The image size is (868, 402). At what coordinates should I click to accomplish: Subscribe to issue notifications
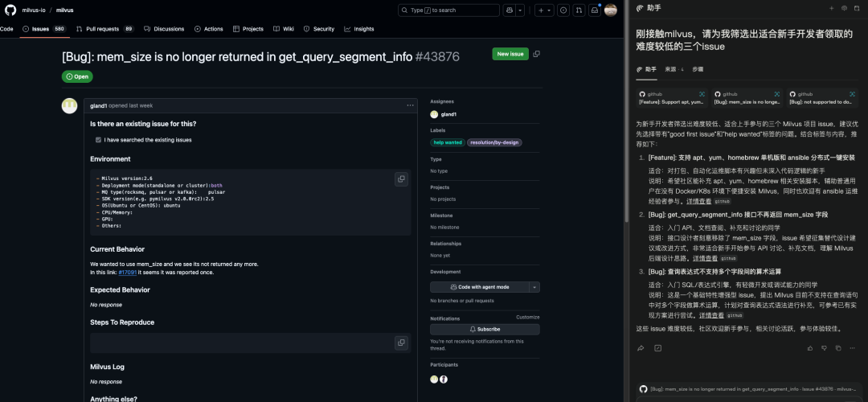pyautogui.click(x=485, y=329)
